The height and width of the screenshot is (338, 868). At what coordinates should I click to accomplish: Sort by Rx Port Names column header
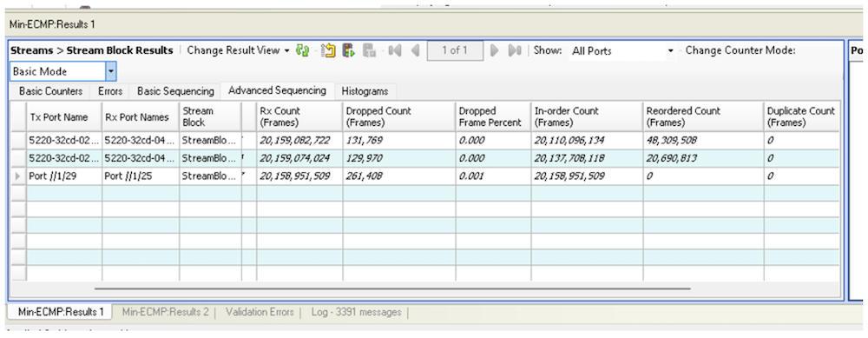coord(141,116)
